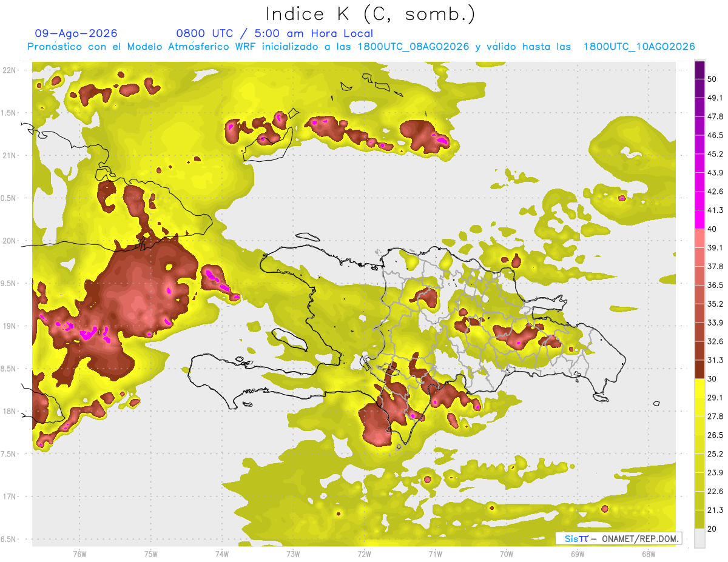728x562 pixels.
Task: Click the '68W' longitude label
Action: point(648,554)
